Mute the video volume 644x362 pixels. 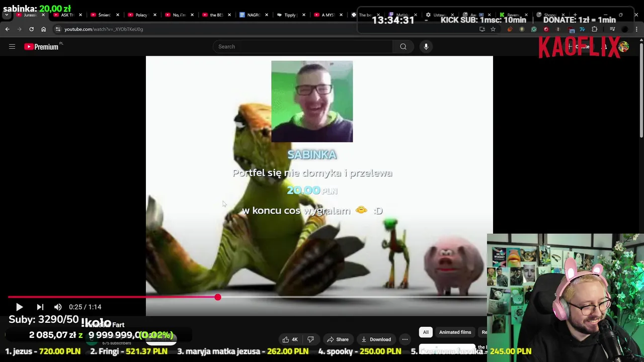[x=58, y=307]
